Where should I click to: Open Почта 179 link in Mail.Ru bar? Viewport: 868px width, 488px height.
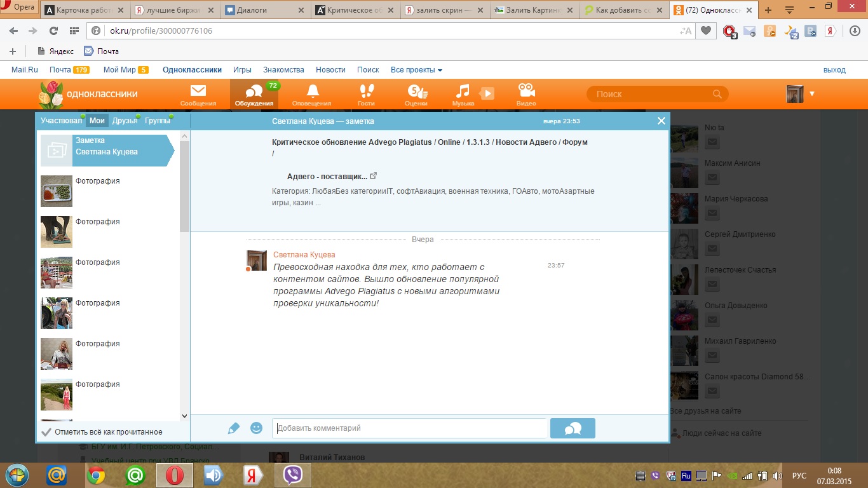coord(69,70)
